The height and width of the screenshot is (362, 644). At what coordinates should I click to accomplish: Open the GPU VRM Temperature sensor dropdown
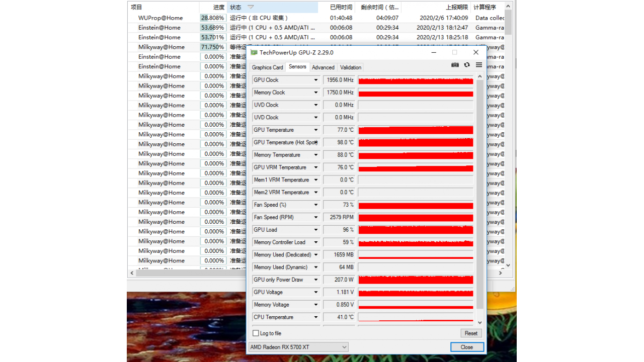(316, 167)
